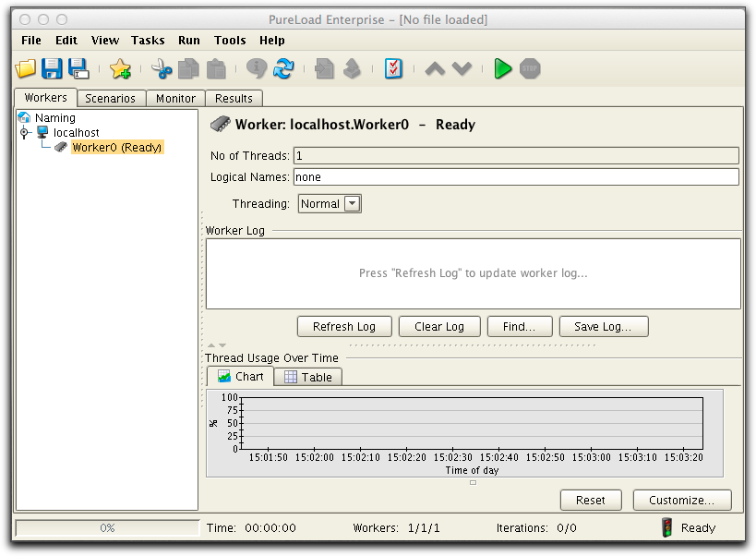Viewport: 756px width, 556px height.
Task: Click the Paste clipboard icon
Action: click(216, 68)
